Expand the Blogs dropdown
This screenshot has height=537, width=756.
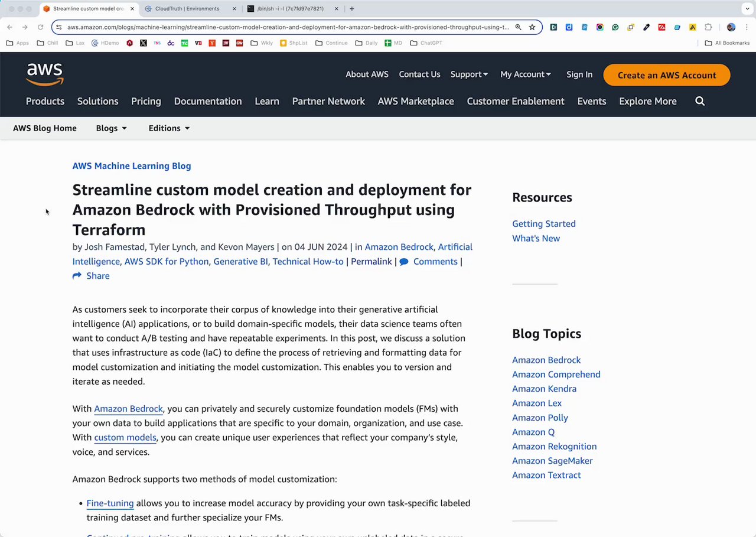(112, 128)
